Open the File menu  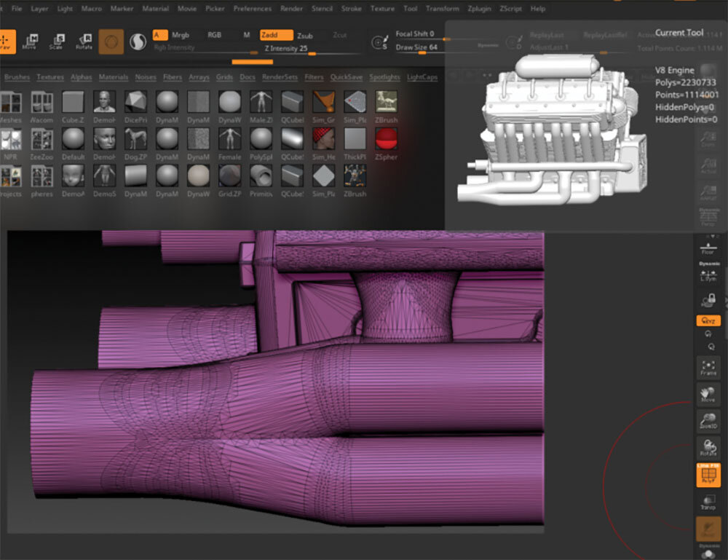pyautogui.click(x=17, y=8)
